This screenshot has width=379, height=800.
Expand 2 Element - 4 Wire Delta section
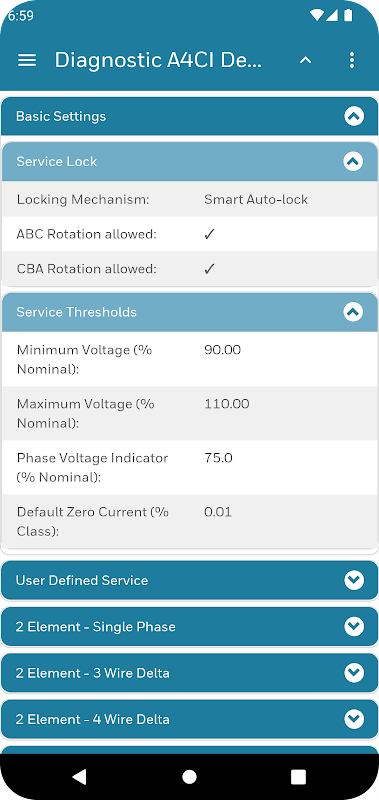pos(189,719)
